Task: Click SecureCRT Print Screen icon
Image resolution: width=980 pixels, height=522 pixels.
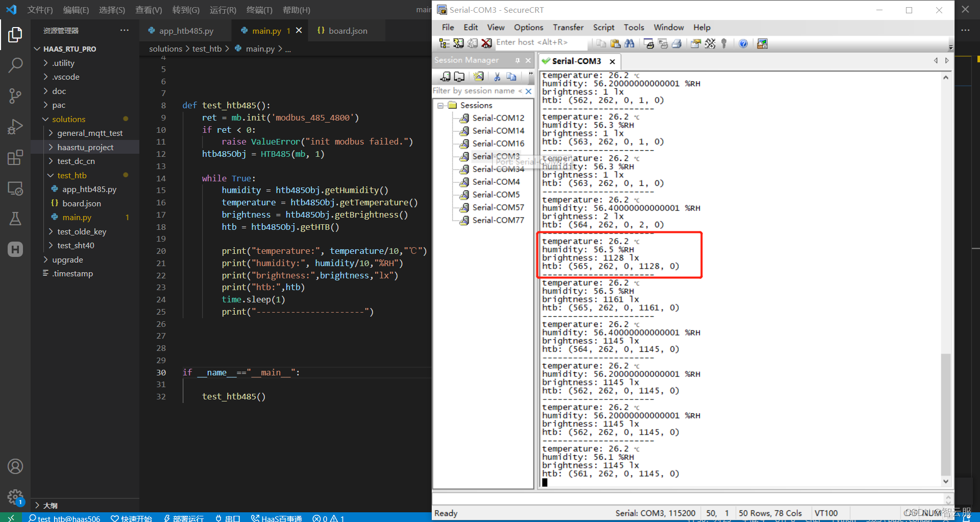Action: coord(649,43)
